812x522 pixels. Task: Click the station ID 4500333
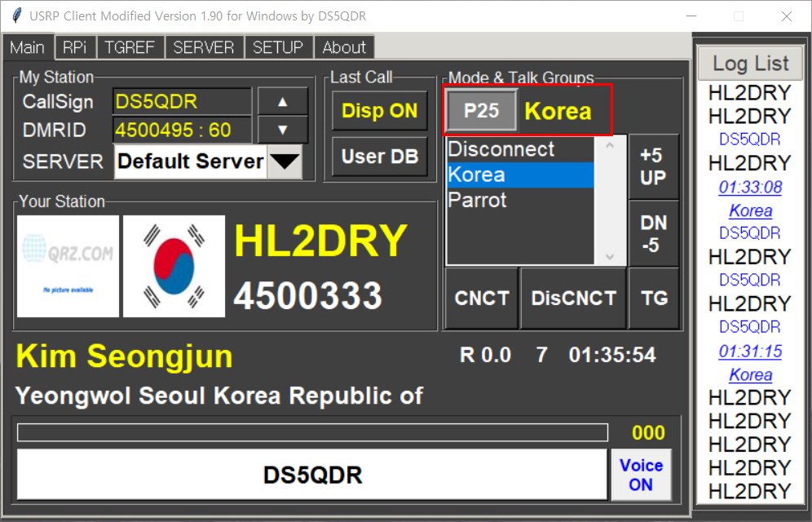[x=308, y=296]
